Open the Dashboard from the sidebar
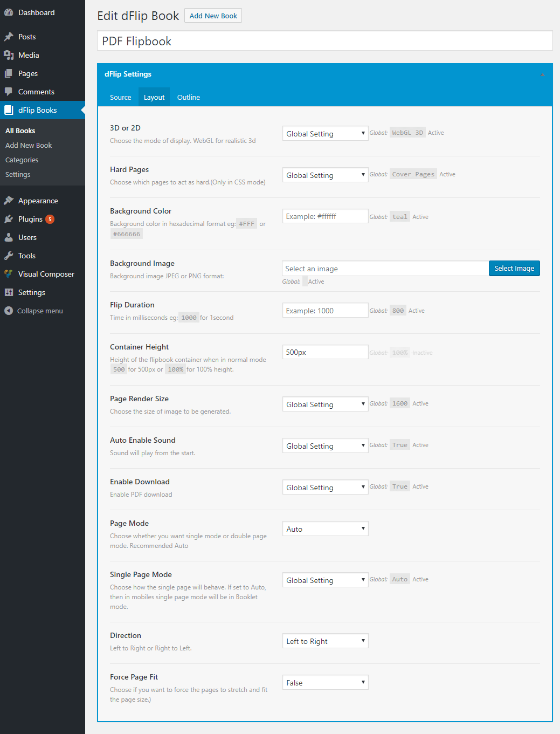This screenshot has height=734, width=560. pos(10,12)
